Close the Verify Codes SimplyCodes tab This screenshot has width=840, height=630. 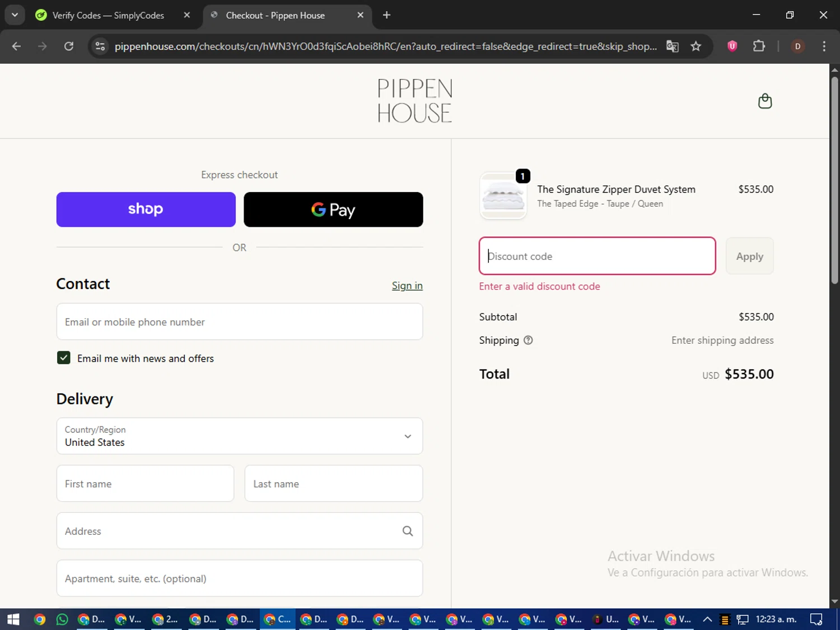coord(187,15)
